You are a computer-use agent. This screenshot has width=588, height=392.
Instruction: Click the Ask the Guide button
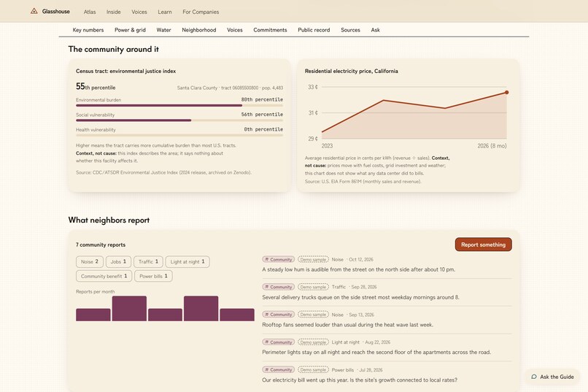[553, 377]
